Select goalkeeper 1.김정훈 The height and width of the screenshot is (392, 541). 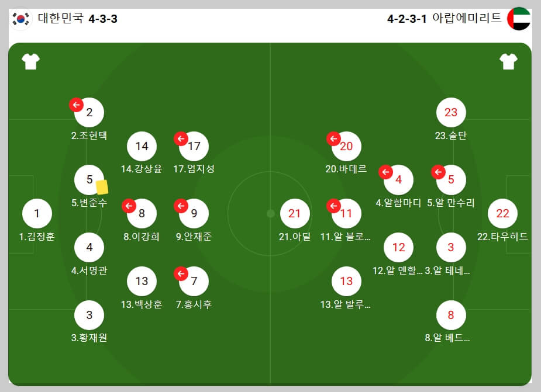point(37,214)
